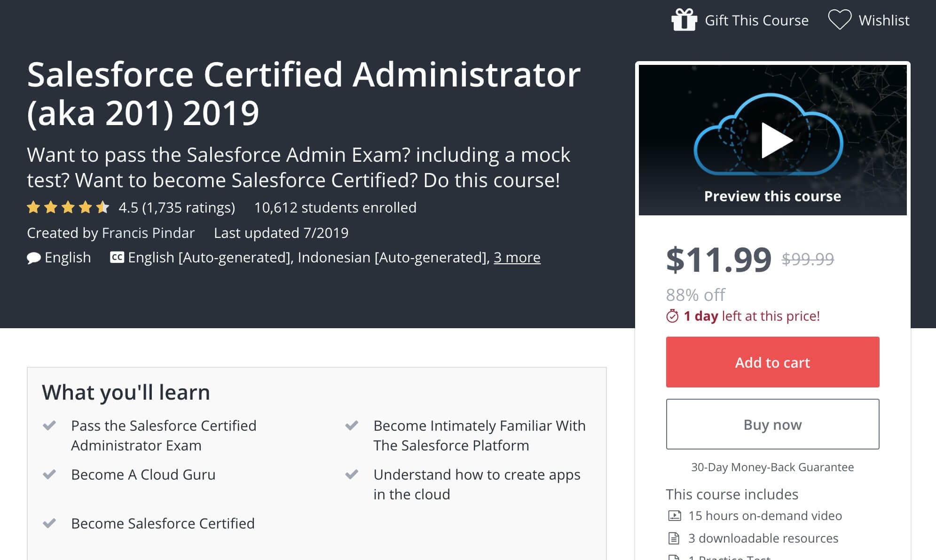Click the downloadable resources document icon
The height and width of the screenshot is (560, 936).
pyautogui.click(x=674, y=538)
